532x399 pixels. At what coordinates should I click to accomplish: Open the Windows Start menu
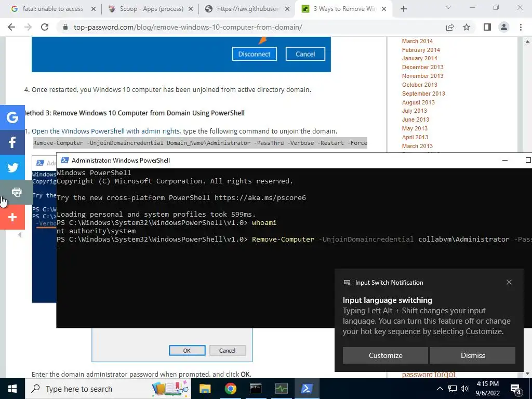(12, 389)
